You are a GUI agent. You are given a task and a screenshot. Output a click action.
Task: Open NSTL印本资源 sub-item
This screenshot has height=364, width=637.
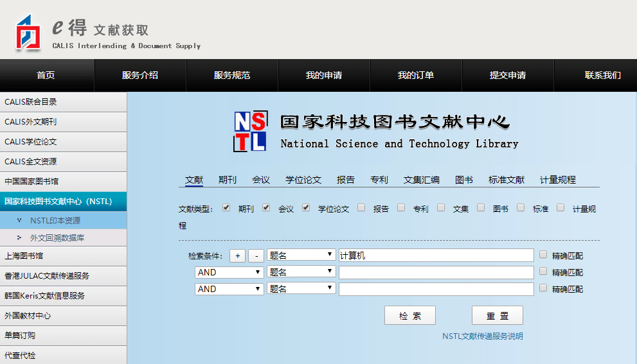pyautogui.click(x=64, y=220)
